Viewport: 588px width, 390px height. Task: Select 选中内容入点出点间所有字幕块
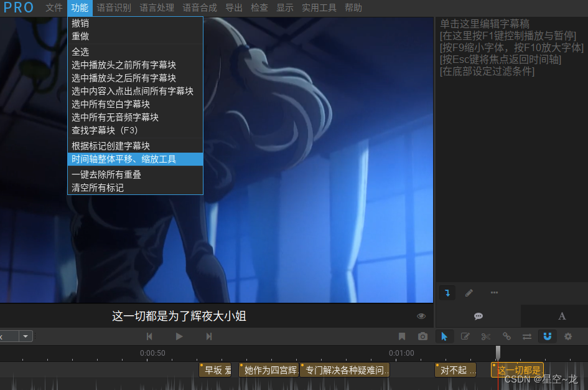coord(135,91)
